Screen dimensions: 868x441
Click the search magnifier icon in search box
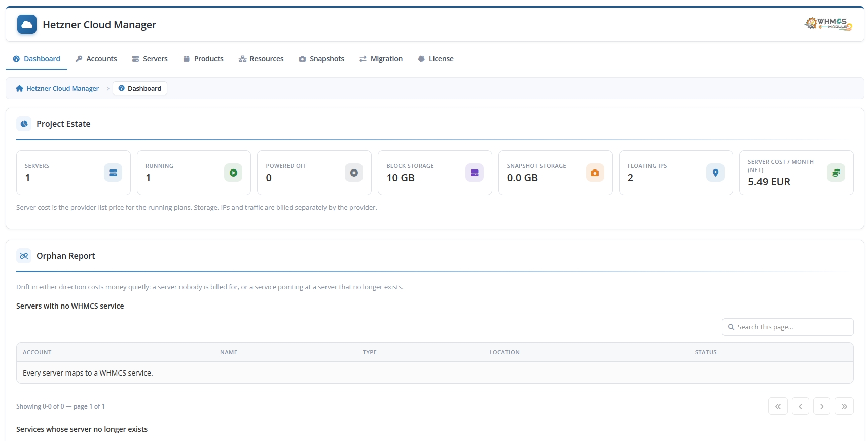click(x=731, y=327)
